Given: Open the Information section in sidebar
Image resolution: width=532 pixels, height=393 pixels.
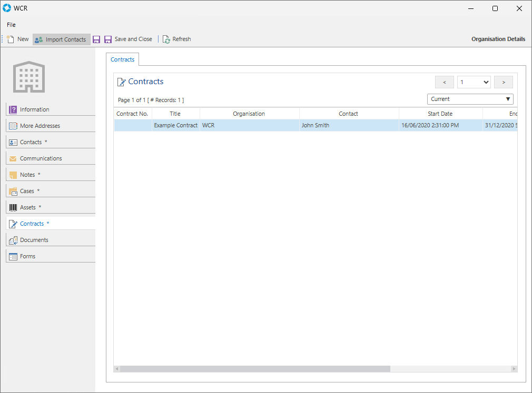Looking at the screenshot, I should tap(34, 109).
